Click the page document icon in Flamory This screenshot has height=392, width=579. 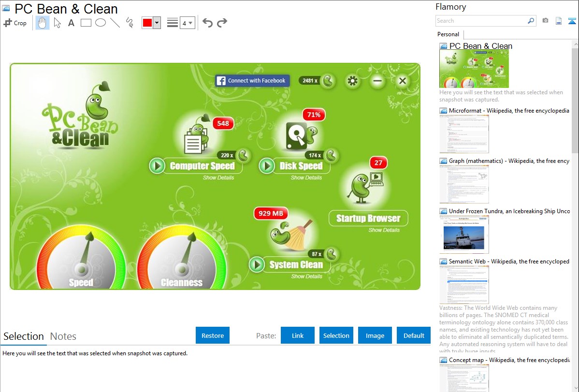point(559,21)
